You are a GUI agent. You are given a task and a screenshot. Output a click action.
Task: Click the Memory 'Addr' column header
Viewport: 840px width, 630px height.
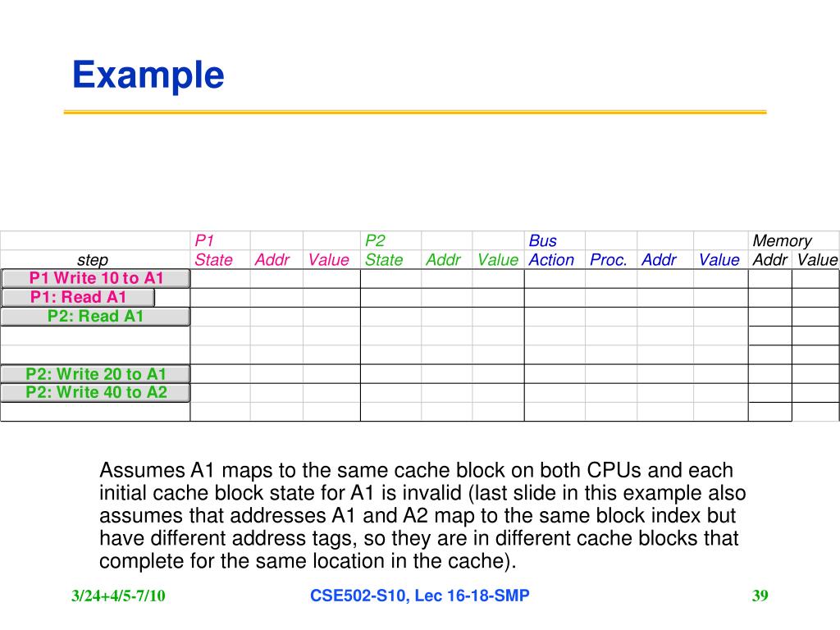tap(770, 260)
